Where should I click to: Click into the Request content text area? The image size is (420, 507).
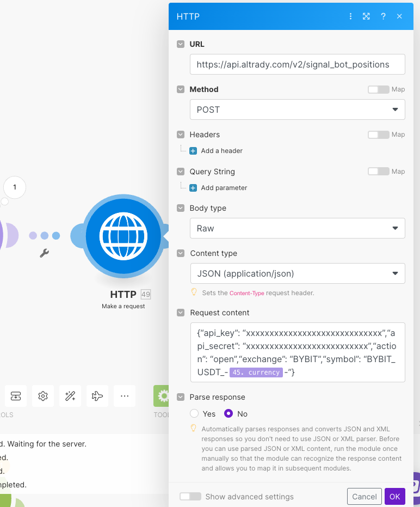tap(297, 352)
